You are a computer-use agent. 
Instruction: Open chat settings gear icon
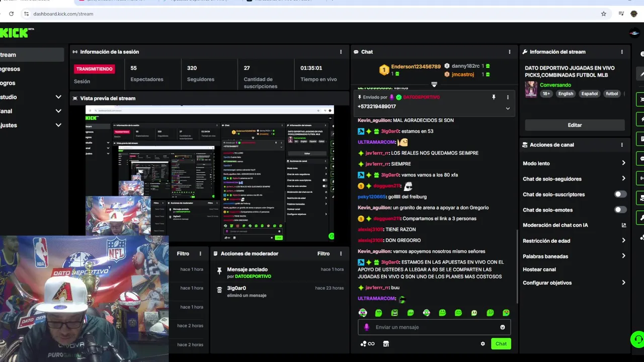tap(482, 344)
